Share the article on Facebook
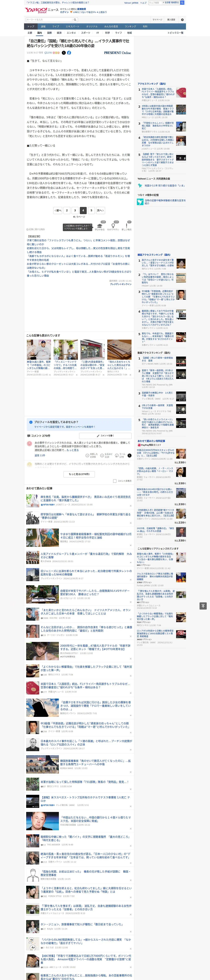This screenshot has width=210, height=980. point(69,53)
